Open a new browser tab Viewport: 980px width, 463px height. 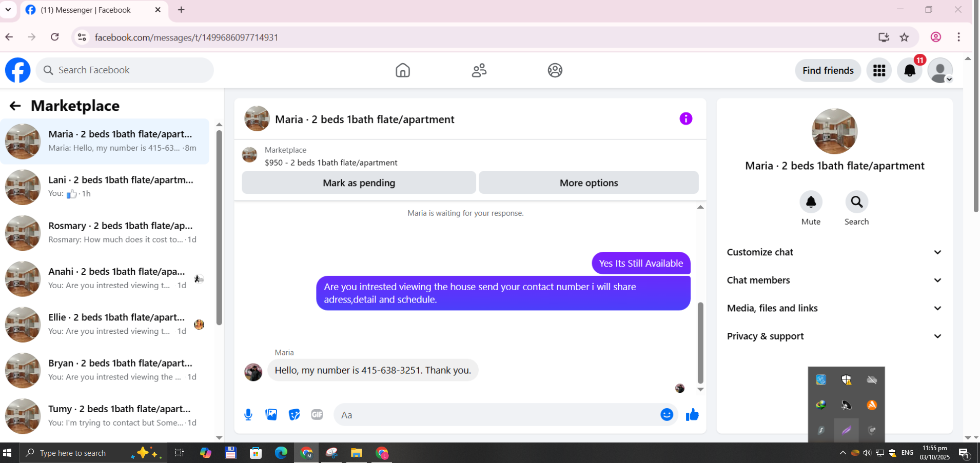click(x=181, y=10)
